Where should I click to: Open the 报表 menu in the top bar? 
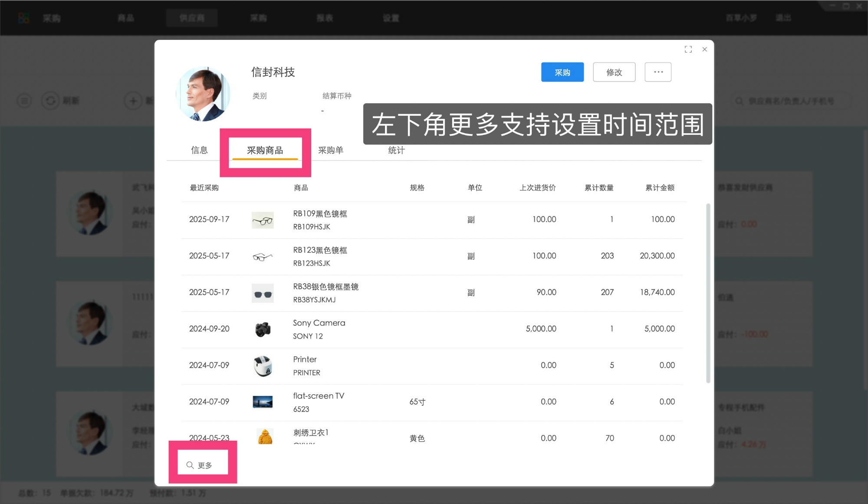tap(325, 18)
